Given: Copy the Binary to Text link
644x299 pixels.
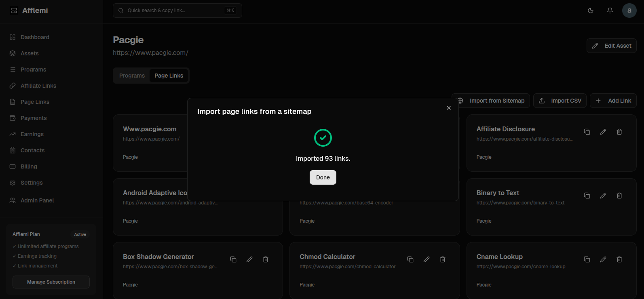Looking at the screenshot, I should click(587, 196).
